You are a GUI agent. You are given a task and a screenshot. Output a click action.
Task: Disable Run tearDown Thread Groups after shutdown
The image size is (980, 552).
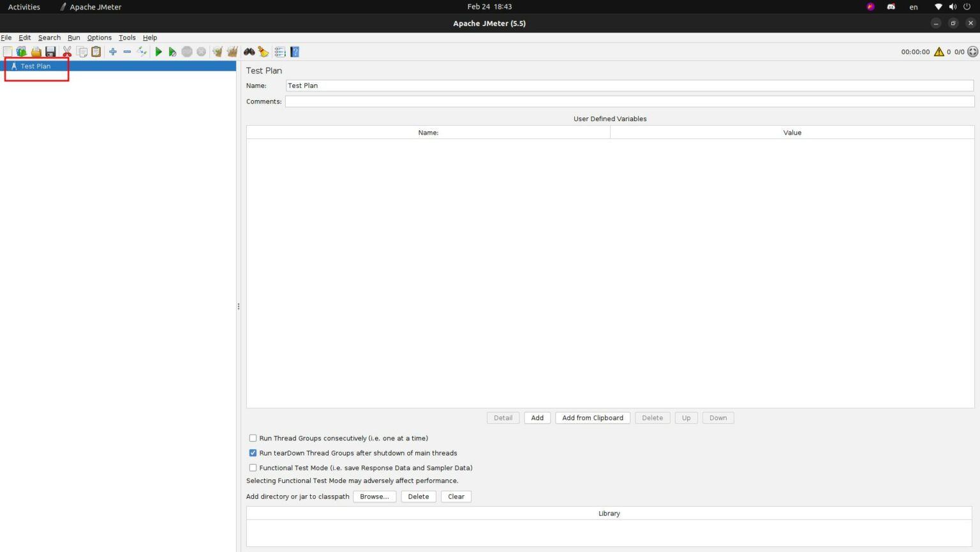pyautogui.click(x=253, y=452)
